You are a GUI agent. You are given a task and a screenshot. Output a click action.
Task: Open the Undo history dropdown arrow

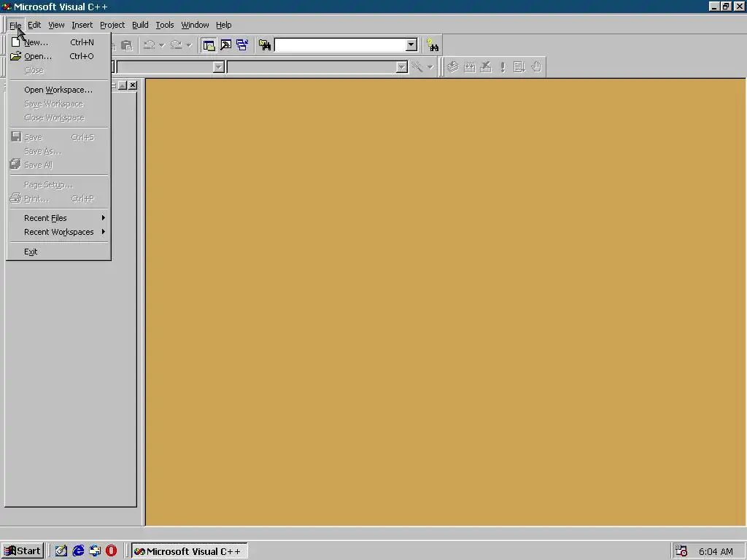tap(162, 46)
